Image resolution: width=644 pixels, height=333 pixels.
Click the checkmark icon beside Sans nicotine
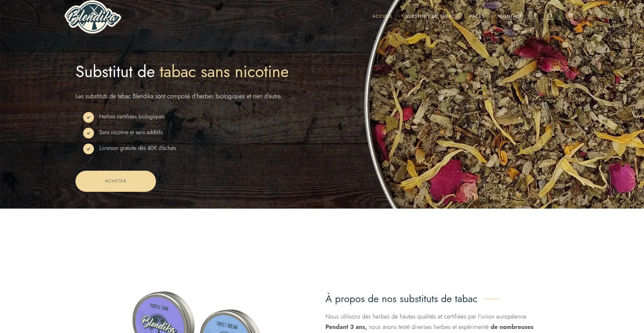point(89,133)
